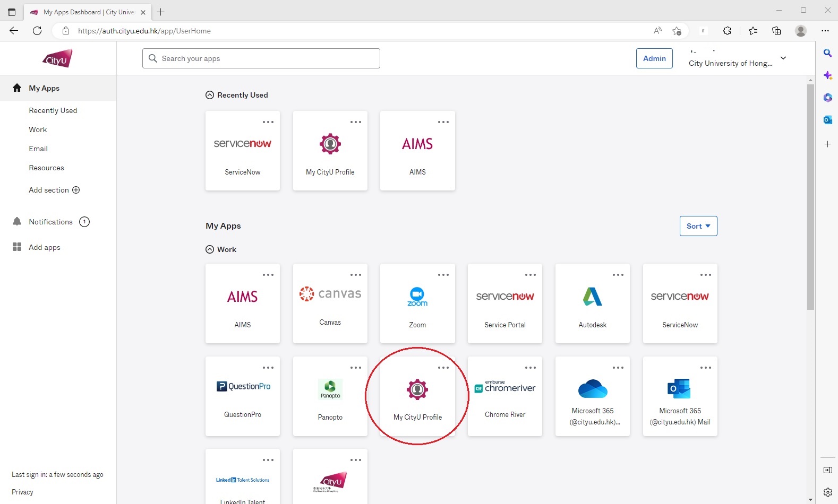Open the Sort dropdown

698,226
